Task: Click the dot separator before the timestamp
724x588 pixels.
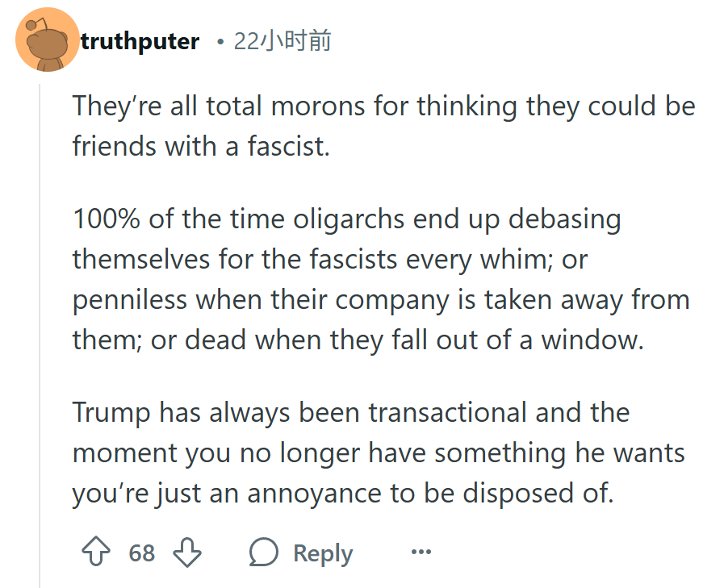Action: click(x=220, y=43)
